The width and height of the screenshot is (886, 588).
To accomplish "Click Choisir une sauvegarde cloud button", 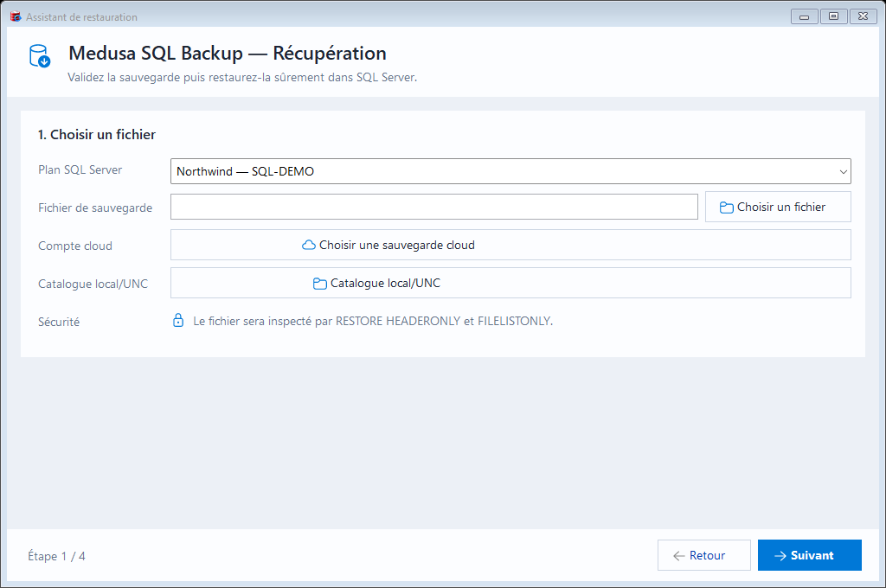I will [x=510, y=245].
